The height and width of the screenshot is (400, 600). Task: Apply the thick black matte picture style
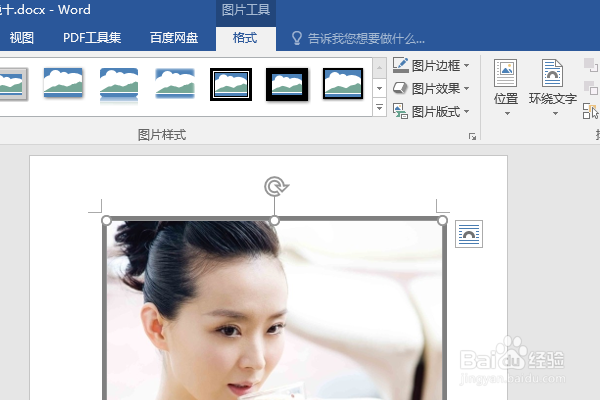click(287, 84)
